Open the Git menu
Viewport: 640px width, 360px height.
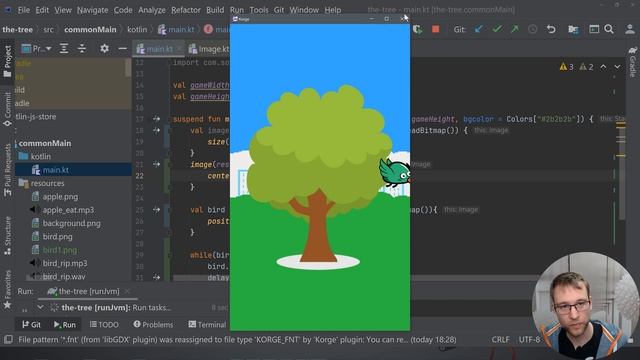click(x=279, y=10)
